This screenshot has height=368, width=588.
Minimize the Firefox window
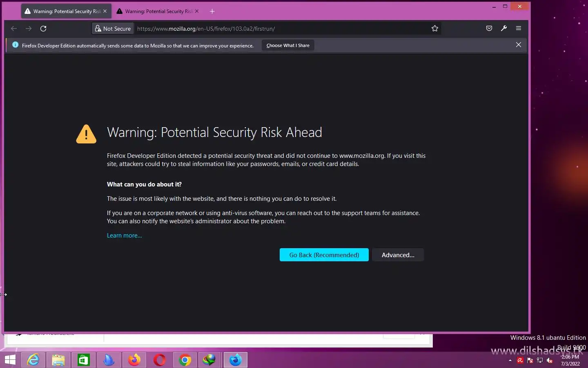point(494,7)
